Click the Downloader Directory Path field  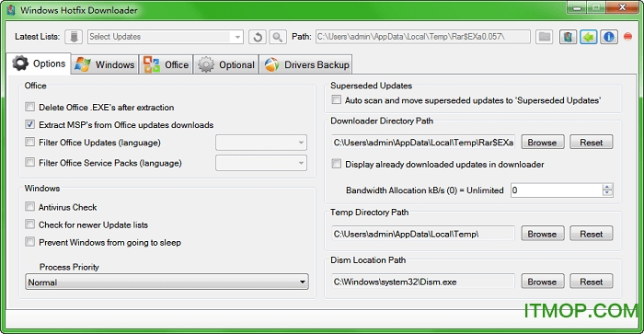point(423,142)
